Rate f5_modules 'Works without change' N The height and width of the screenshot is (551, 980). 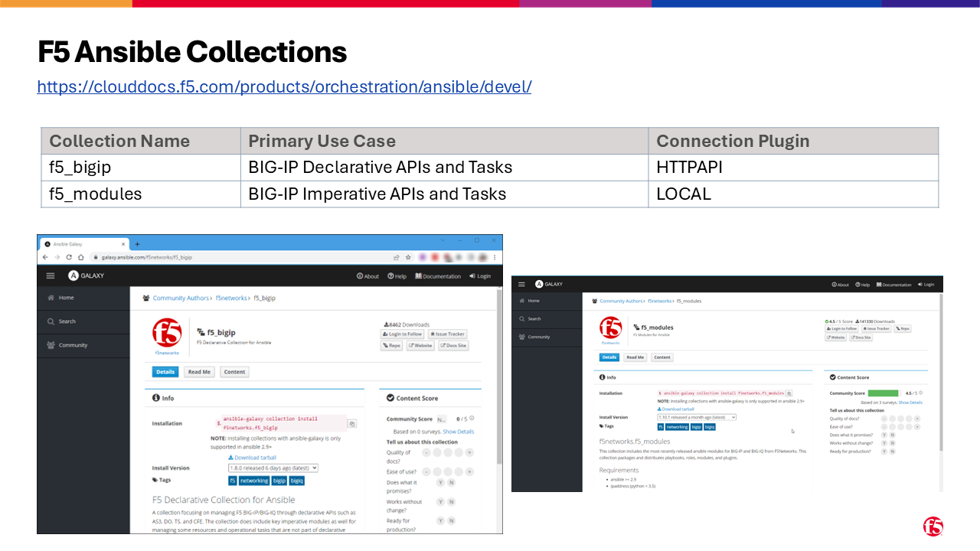(x=893, y=443)
